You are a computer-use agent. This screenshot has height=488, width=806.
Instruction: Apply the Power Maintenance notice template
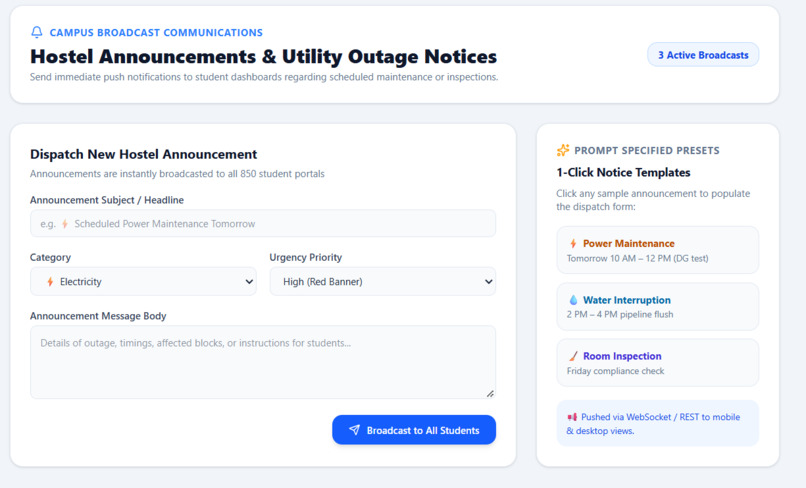[x=657, y=250]
